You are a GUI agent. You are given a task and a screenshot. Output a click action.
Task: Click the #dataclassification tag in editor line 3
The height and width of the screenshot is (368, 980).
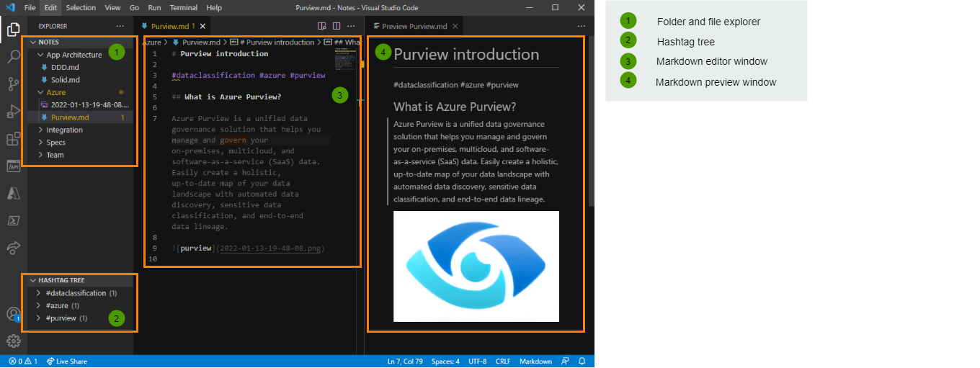213,75
